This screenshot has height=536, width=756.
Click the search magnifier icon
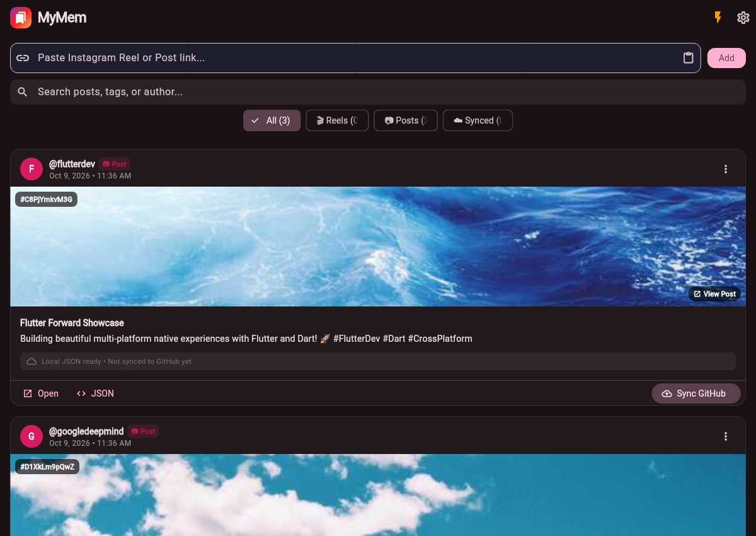click(x=23, y=92)
